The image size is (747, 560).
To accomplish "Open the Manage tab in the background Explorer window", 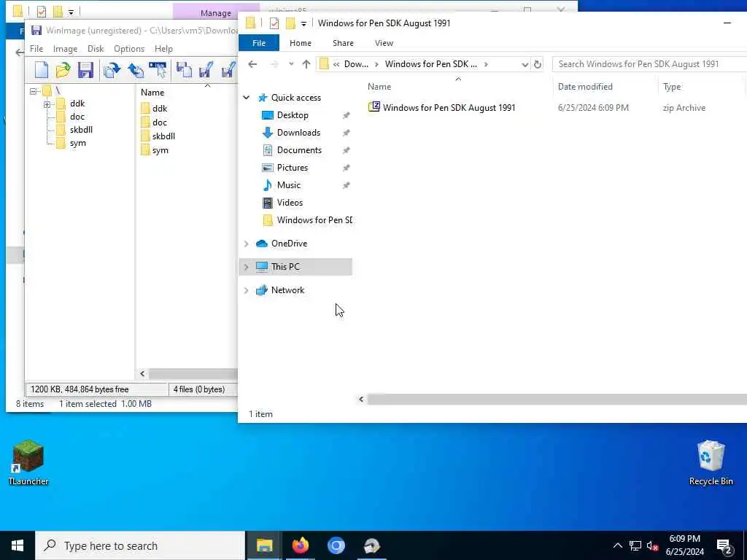I will 215,13.
